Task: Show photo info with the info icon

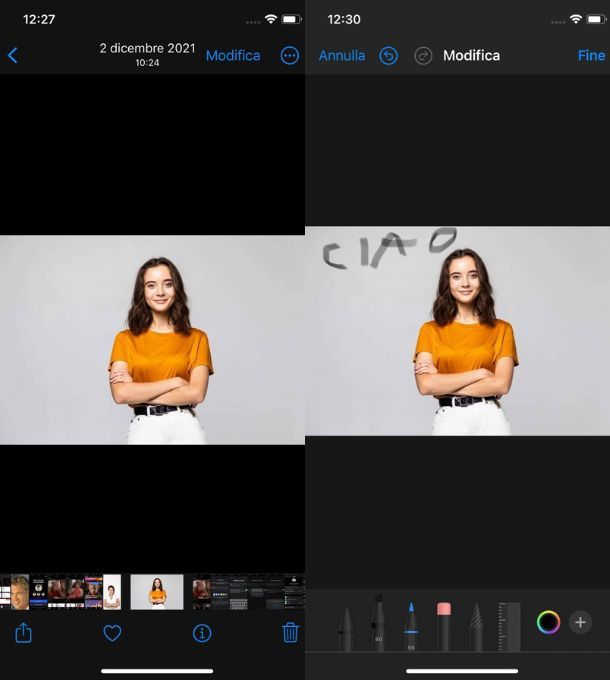Action: [202, 633]
